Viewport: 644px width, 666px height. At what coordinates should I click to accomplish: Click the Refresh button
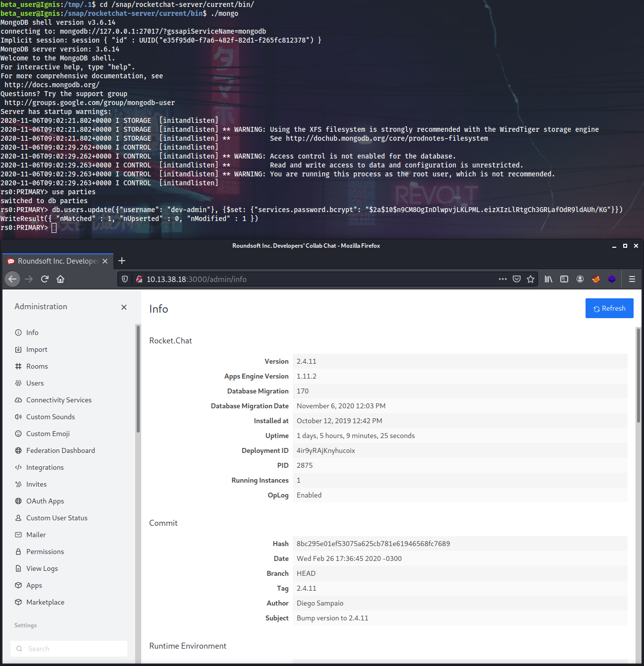point(609,308)
